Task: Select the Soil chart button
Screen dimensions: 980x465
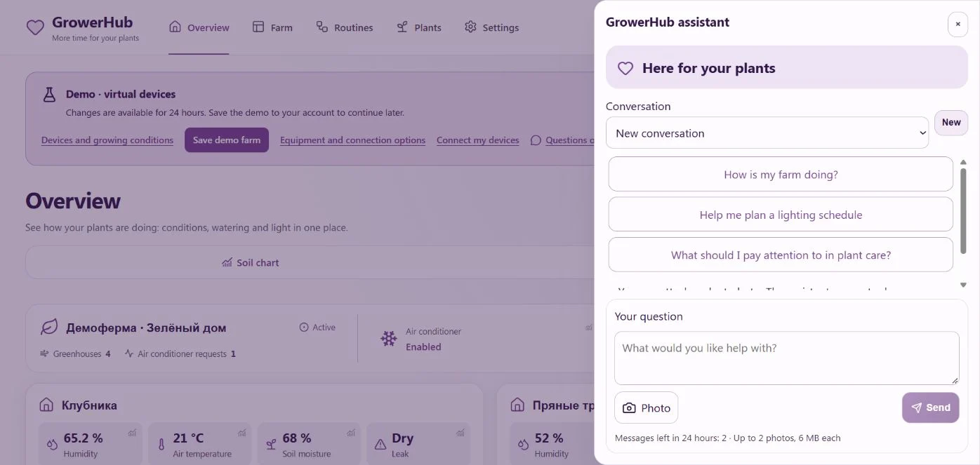Action: 251,262
